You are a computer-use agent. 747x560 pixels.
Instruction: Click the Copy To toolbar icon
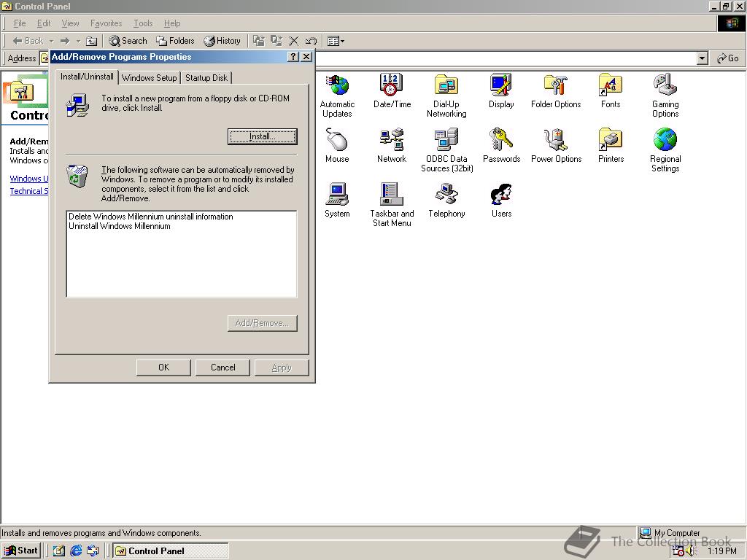click(x=276, y=41)
